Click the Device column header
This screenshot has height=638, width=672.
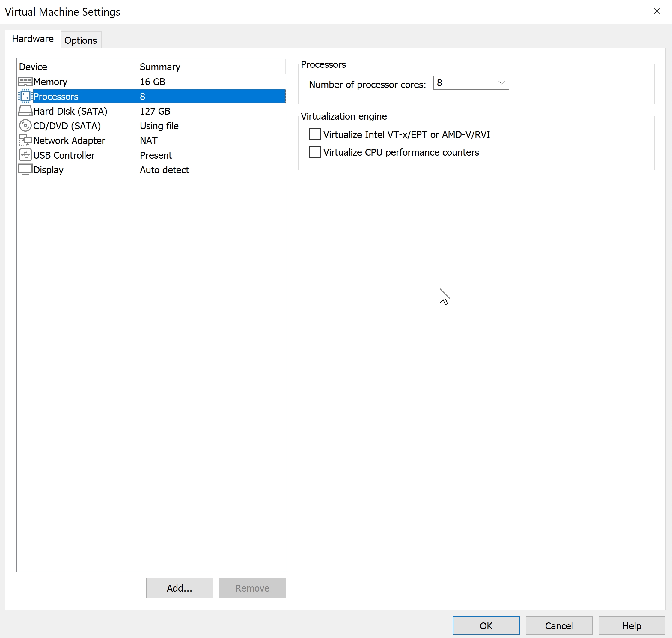click(33, 67)
